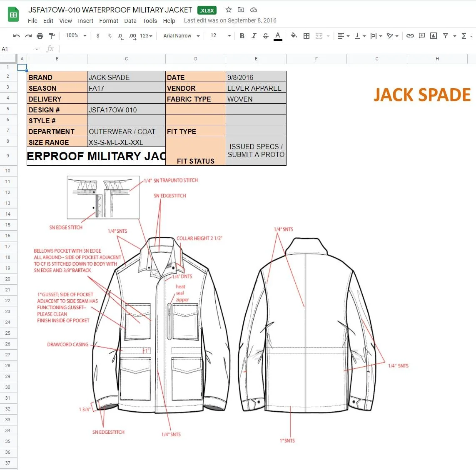Viewport: 476px width, 470px height.
Task: Click the jacket front sketch image
Action: [x=161, y=325]
